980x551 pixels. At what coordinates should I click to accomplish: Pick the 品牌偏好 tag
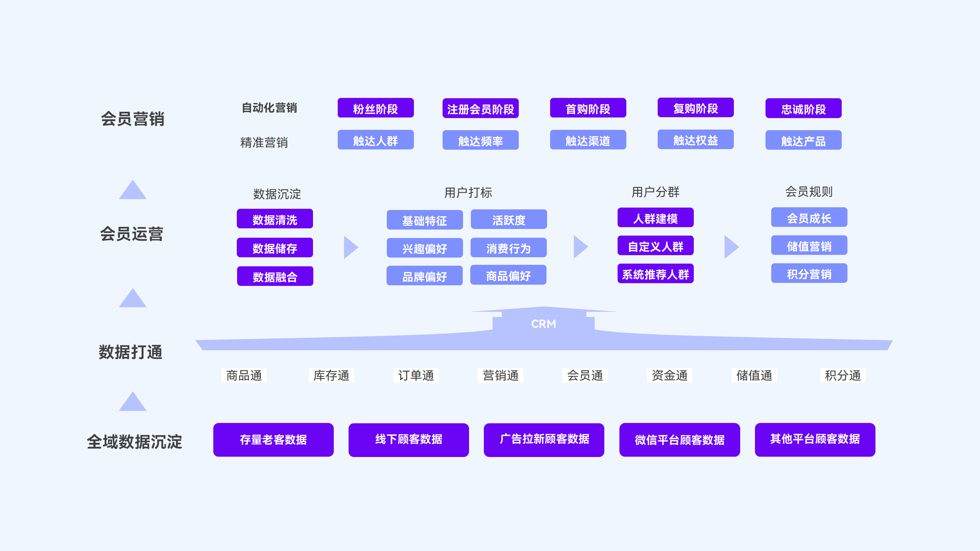pyautogui.click(x=424, y=276)
